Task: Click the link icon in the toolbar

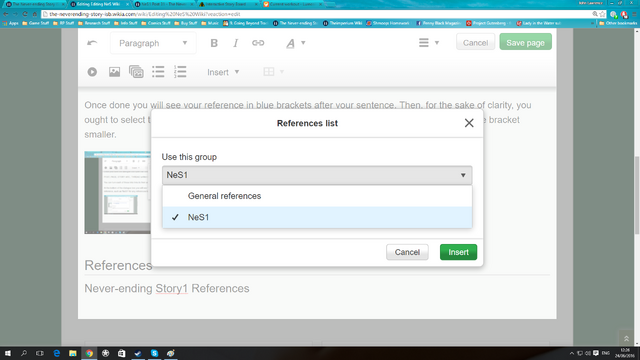Action: 258,43
